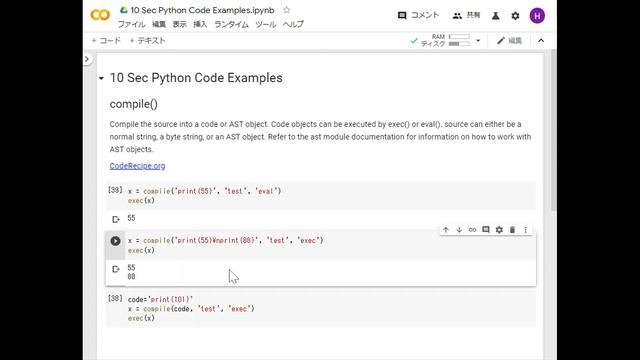Open the 編集 menu

(159, 24)
